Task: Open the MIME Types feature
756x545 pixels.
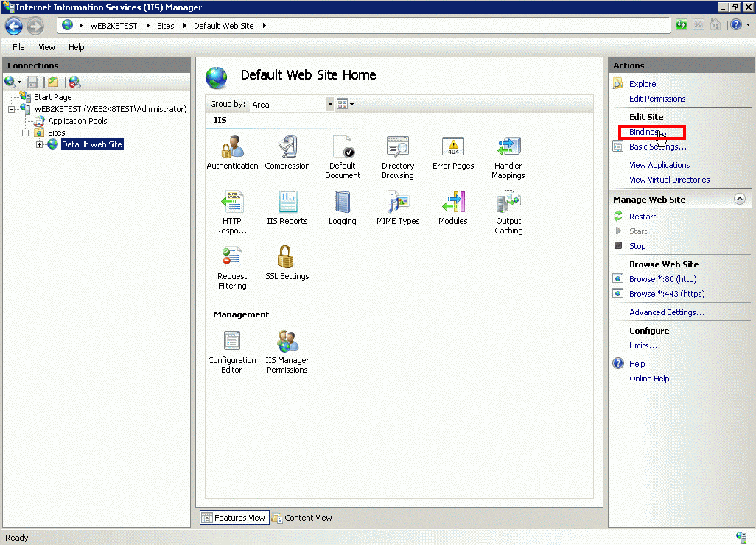Action: coord(397,203)
